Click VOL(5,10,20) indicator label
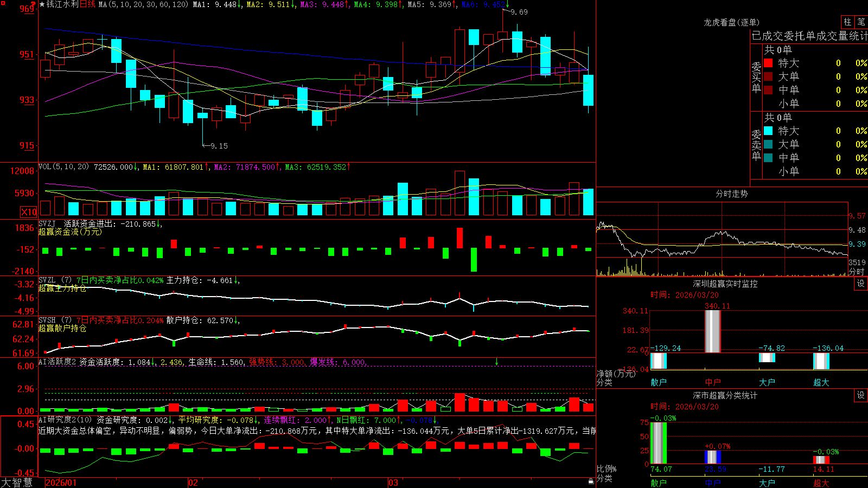The image size is (868, 488). pos(64,167)
